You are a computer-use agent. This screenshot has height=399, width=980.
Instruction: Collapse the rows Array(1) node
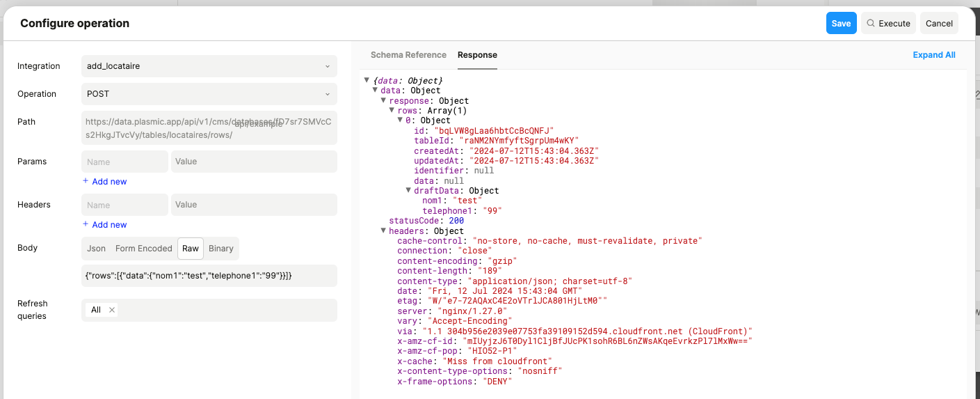tap(392, 111)
